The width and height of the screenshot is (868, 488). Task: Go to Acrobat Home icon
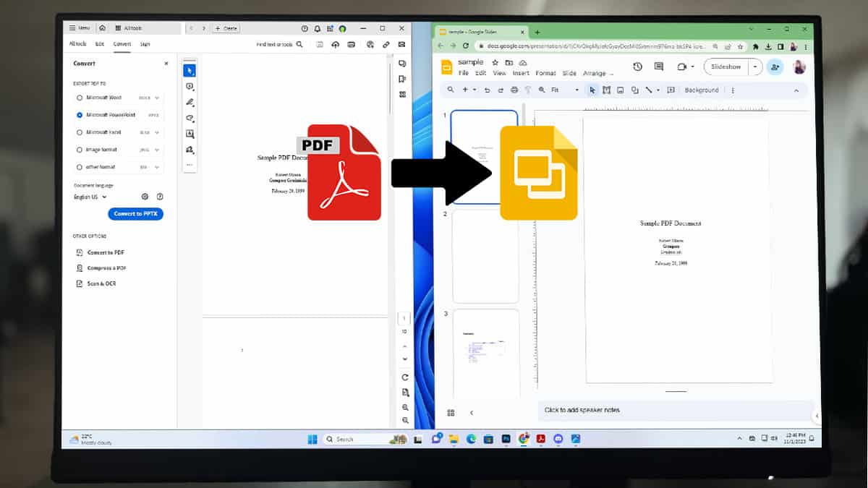pyautogui.click(x=103, y=28)
